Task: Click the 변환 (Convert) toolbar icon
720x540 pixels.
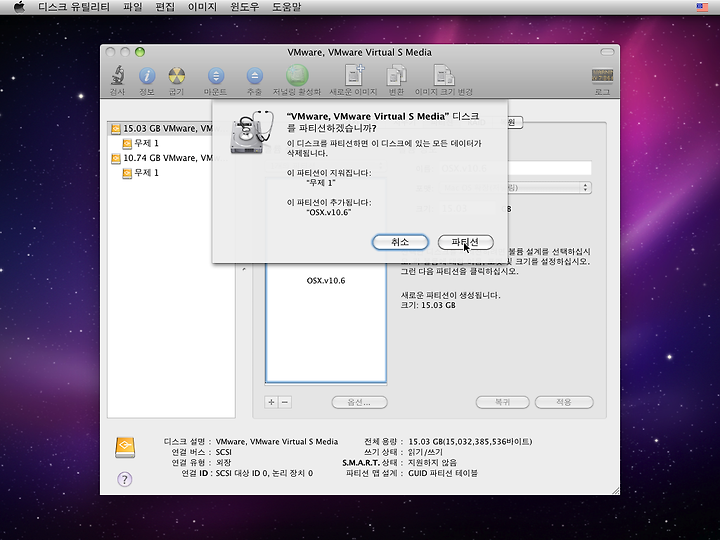Action: click(x=396, y=80)
